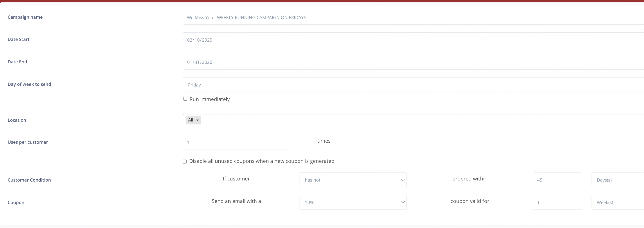Click the Uses per customer label
This screenshot has height=228, width=644.
[x=28, y=142]
